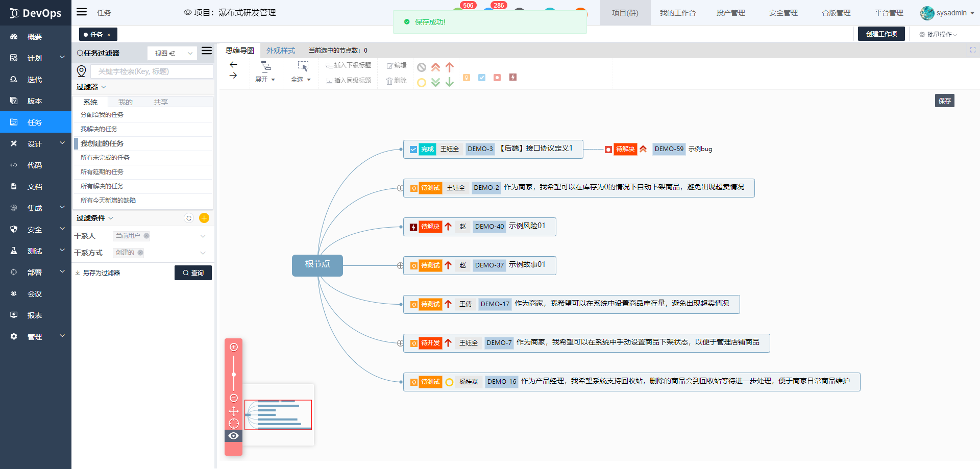Click the 创建工作项 button
Image resolution: width=980 pixels, height=469 pixels.
881,34
